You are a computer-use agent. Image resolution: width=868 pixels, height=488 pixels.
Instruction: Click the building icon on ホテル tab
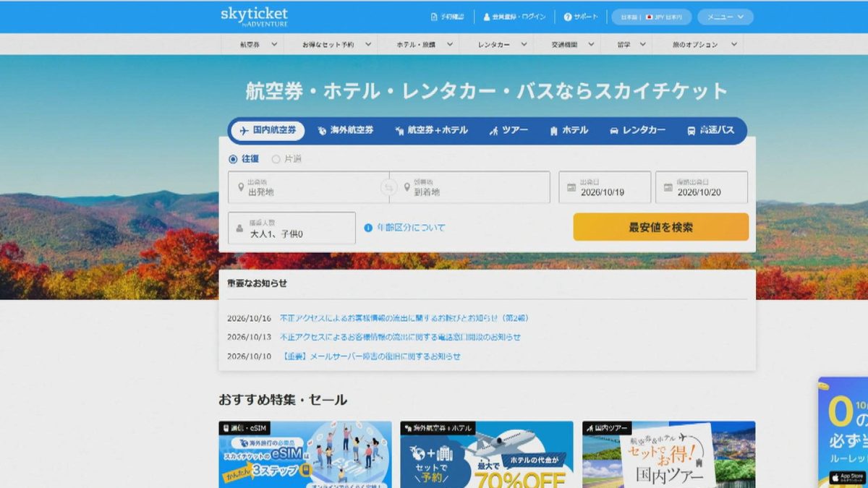554,131
